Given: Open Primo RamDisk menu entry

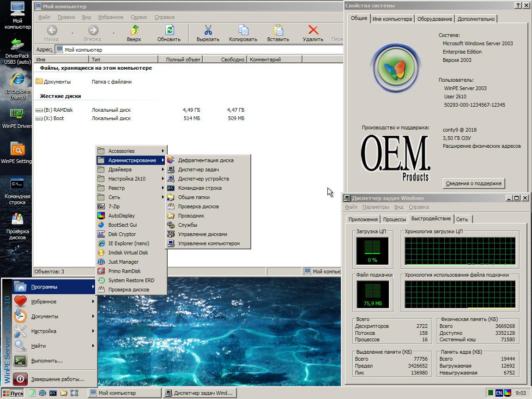Looking at the screenshot, I should click(124, 271).
